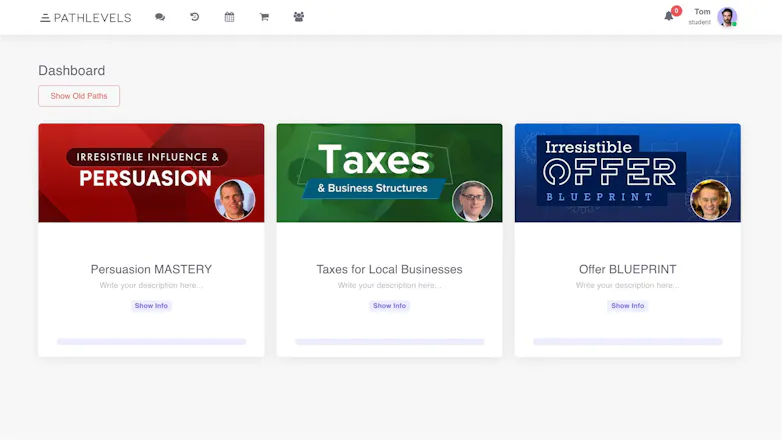
Task: Open the Taxes & Business Structures banner
Action: pyautogui.click(x=390, y=173)
